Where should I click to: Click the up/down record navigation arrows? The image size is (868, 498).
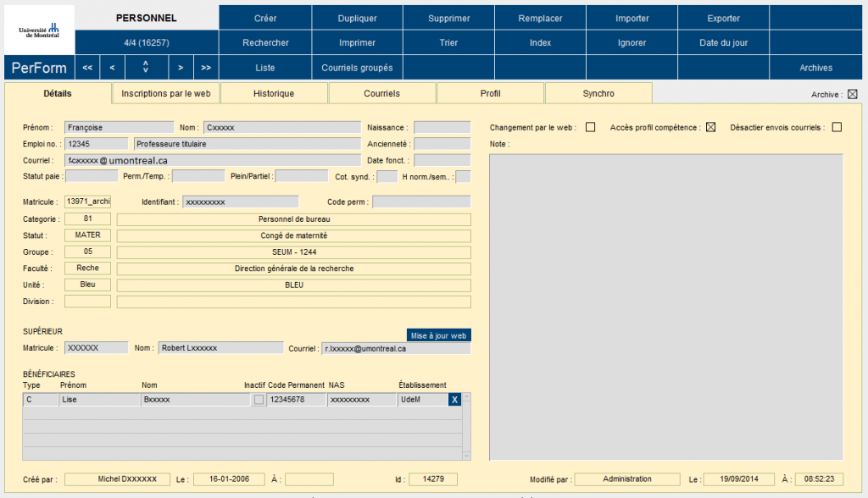[x=146, y=68]
